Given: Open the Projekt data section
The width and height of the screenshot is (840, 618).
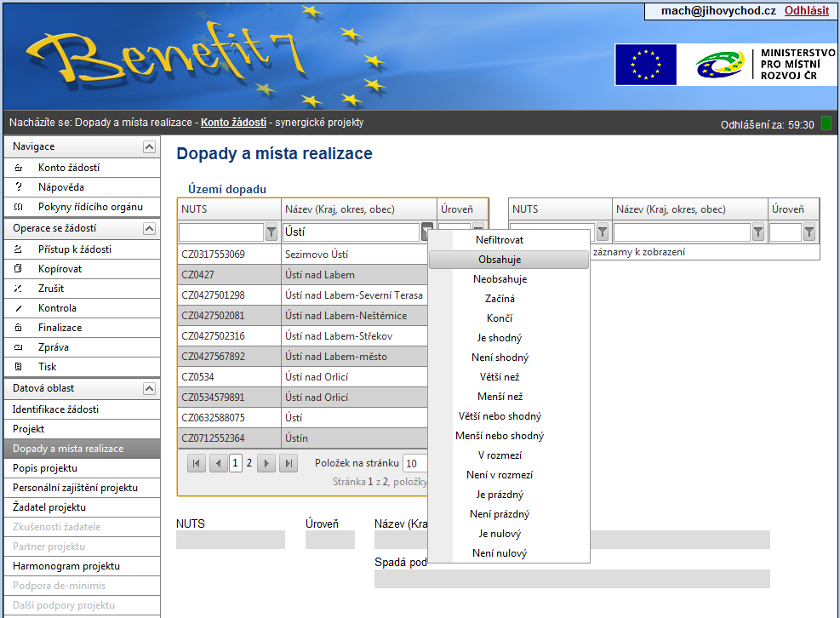Looking at the screenshot, I should (x=82, y=429).
